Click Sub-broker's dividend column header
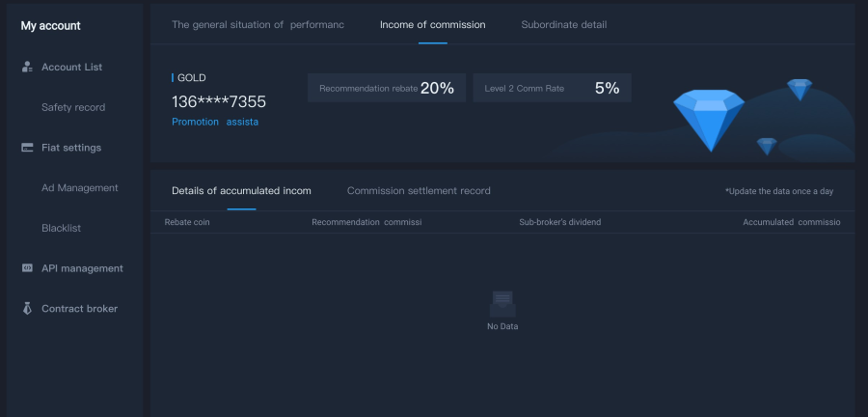Screen dimensions: 868x417 tap(559, 222)
